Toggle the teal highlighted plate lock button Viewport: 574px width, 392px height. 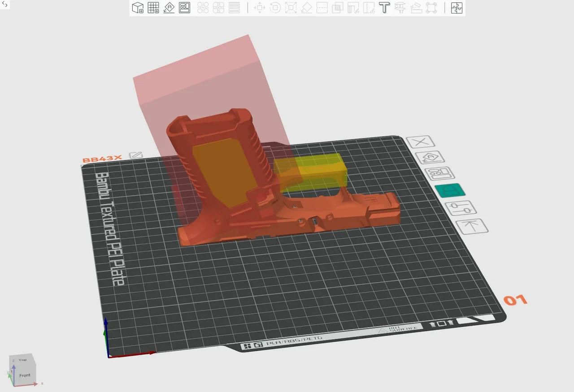click(450, 190)
